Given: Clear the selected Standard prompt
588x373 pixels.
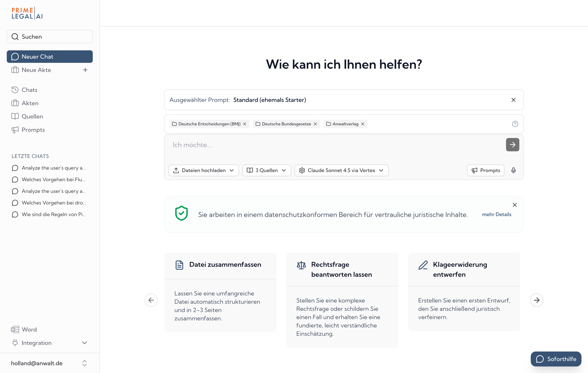Looking at the screenshot, I should point(513,100).
